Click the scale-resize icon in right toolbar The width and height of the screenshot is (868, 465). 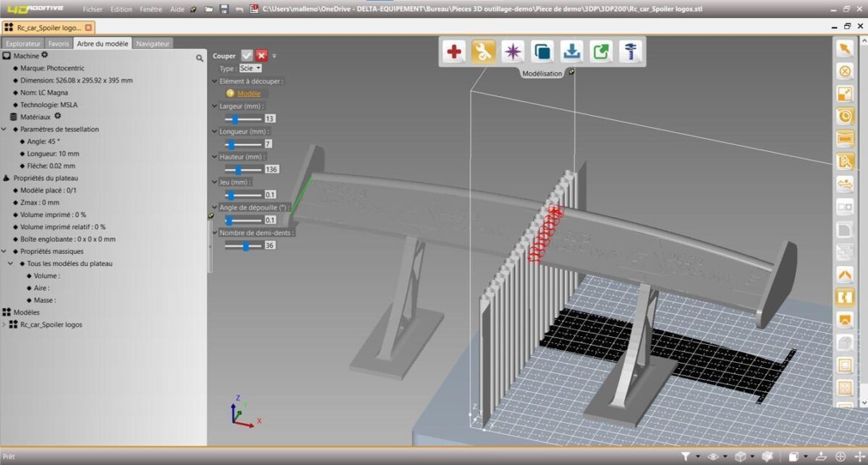[844, 93]
